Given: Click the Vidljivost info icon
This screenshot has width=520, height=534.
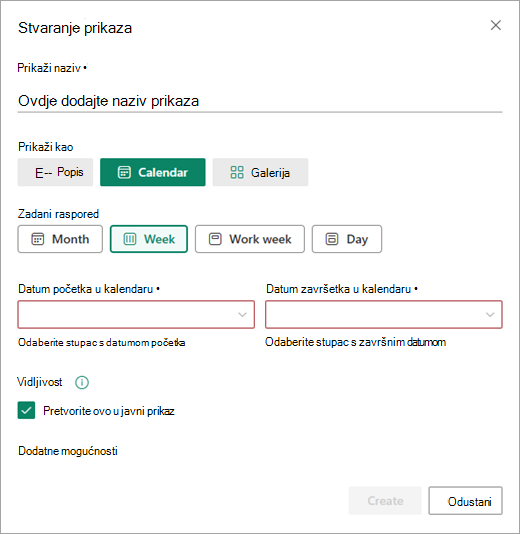Looking at the screenshot, I should (x=82, y=382).
